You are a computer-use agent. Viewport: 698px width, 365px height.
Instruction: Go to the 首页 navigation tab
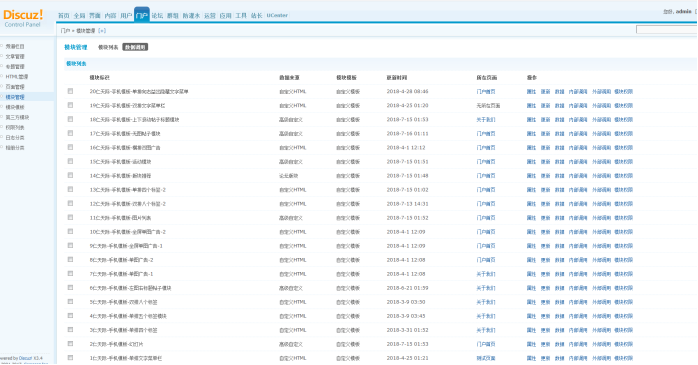(64, 16)
